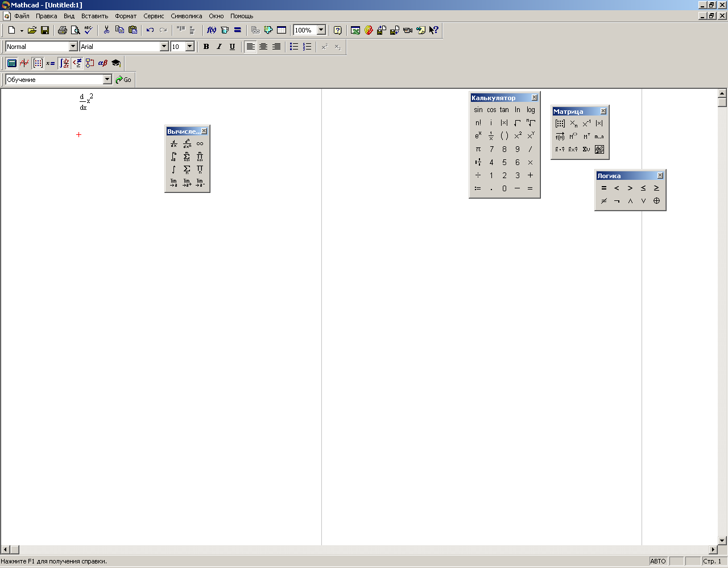Toggle the Calculus palette button in Math toolbar
Viewport: 728px width, 568px height.
64,63
